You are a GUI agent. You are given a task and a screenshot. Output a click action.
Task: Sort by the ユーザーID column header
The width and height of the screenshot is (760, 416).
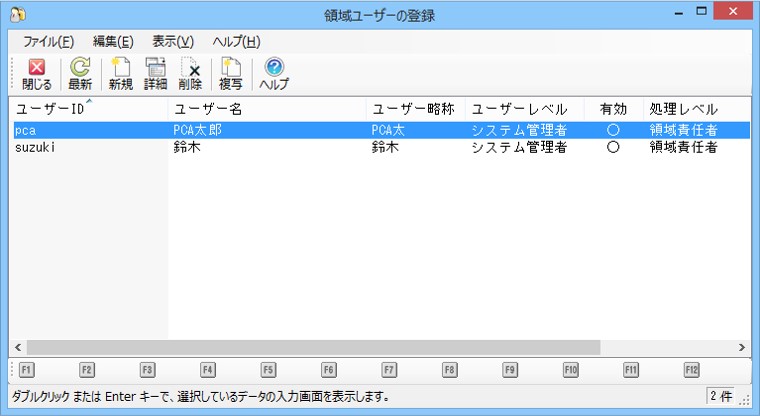(x=50, y=109)
